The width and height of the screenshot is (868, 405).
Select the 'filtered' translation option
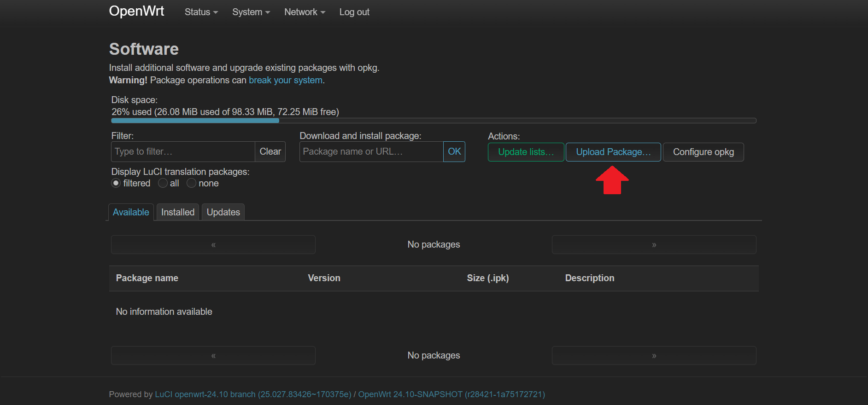click(116, 183)
